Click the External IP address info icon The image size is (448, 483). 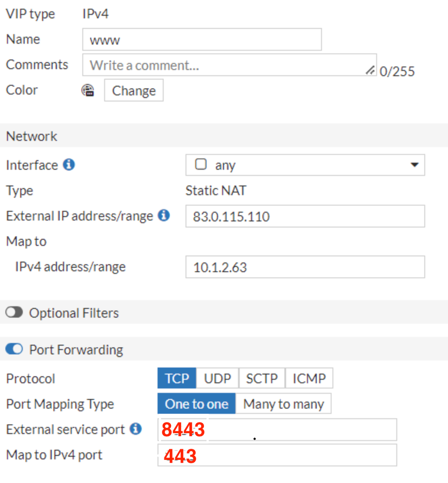click(164, 216)
